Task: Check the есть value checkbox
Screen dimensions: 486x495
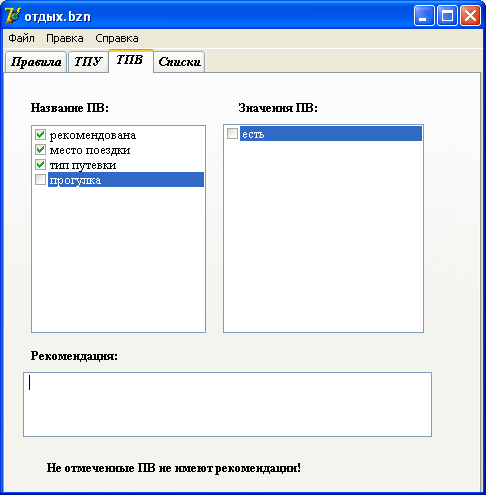Action: [x=232, y=133]
